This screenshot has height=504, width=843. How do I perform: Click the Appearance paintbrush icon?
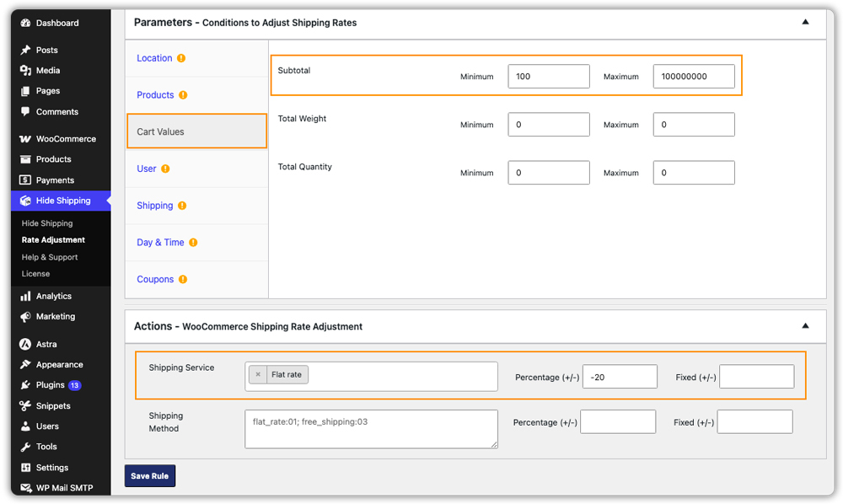pos(25,364)
